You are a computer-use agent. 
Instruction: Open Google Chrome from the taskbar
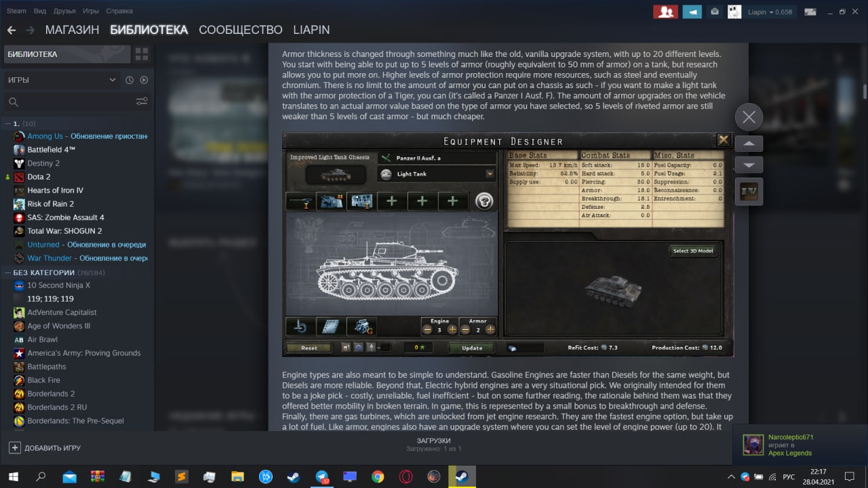pos(378,476)
